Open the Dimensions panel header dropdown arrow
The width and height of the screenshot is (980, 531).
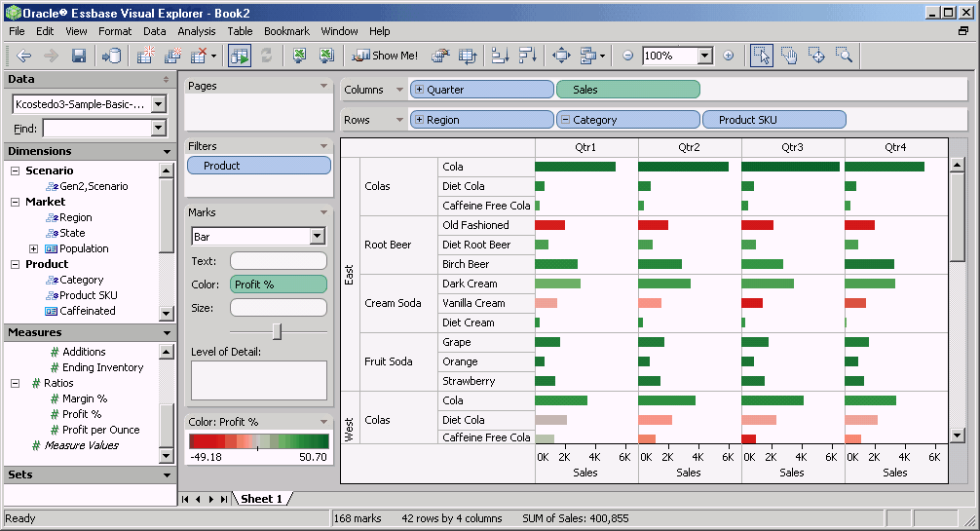167,151
